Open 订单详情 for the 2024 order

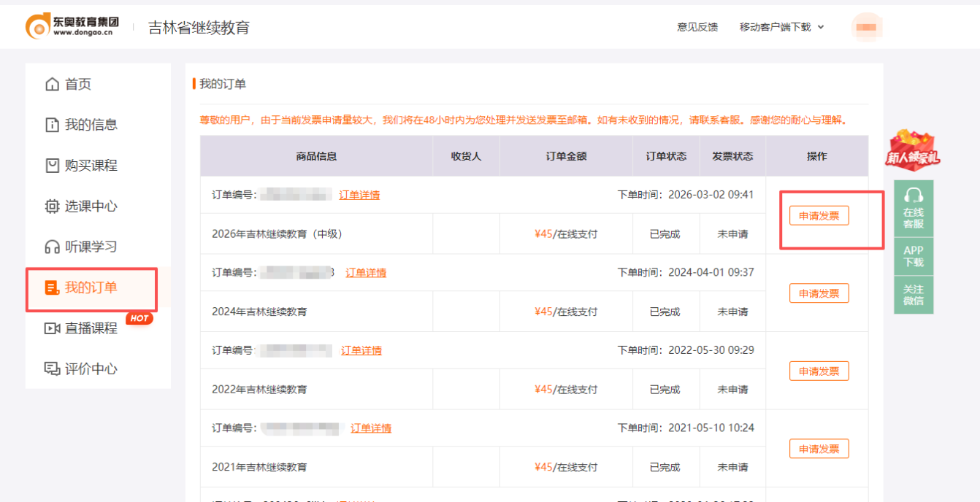(x=366, y=272)
